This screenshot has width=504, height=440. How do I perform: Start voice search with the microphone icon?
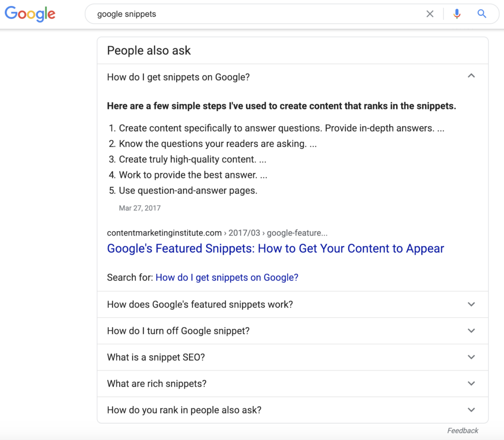(x=457, y=14)
